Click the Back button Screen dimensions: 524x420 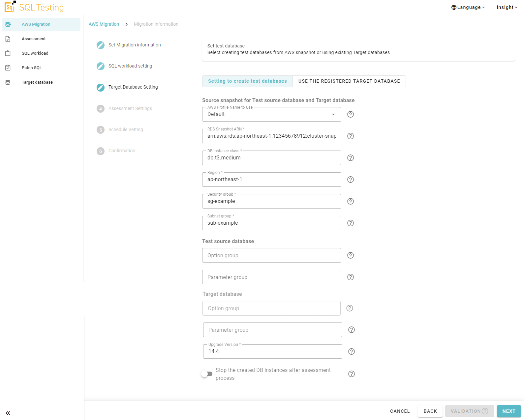[430, 411]
